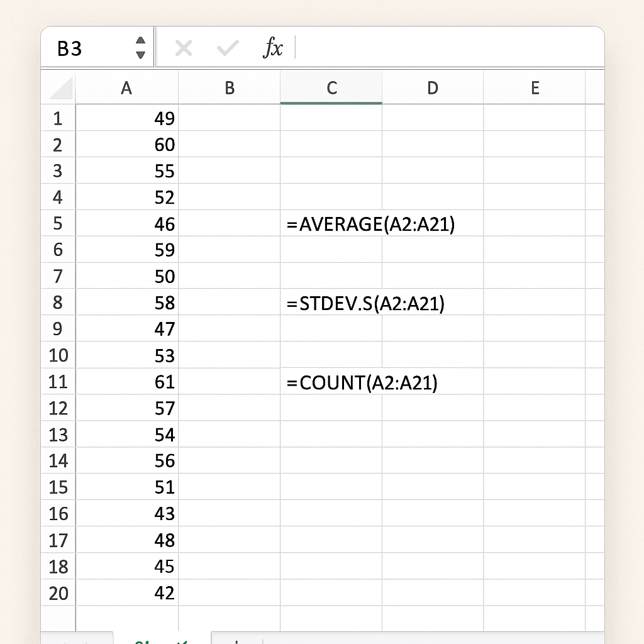Viewport: 644px width, 644px height.
Task: Select the cell containing value 61
Action: click(x=127, y=382)
